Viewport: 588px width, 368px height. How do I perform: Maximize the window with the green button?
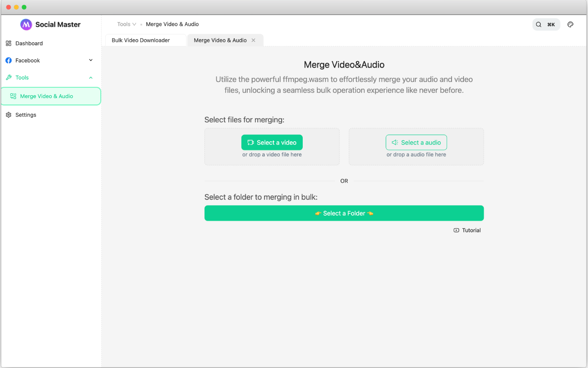coord(24,7)
